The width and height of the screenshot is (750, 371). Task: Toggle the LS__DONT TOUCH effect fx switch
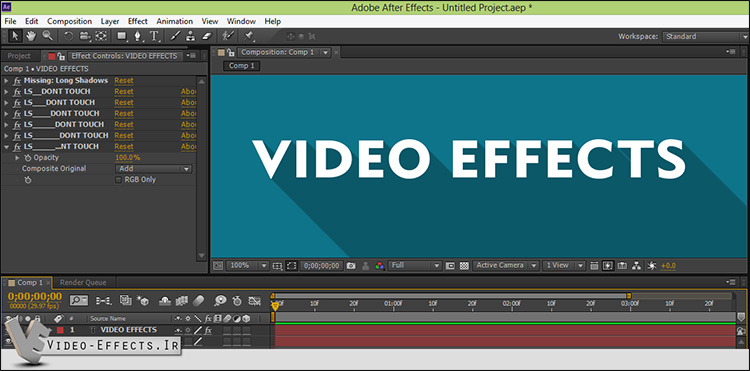click(x=17, y=92)
